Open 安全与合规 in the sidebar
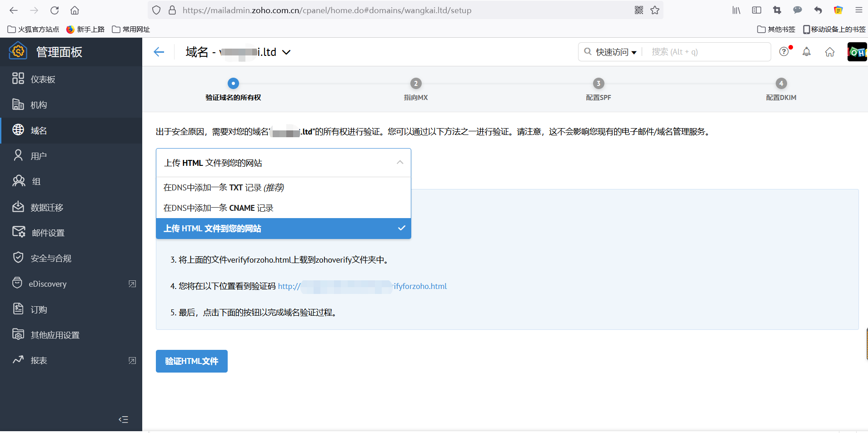 click(71, 258)
